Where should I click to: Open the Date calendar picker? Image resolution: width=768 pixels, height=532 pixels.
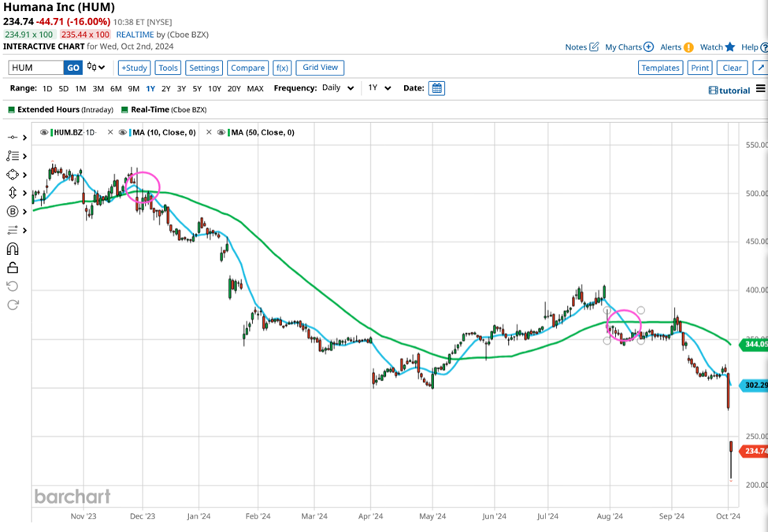pos(436,88)
